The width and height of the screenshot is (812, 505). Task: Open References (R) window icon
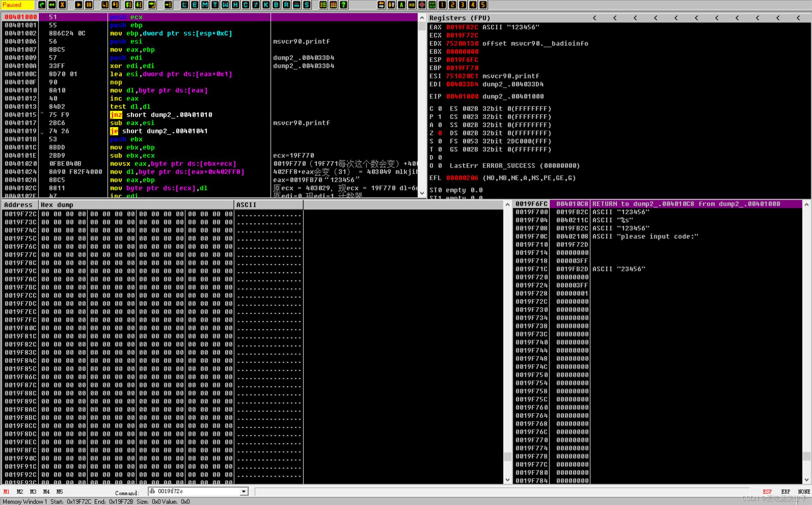pyautogui.click(x=286, y=5)
